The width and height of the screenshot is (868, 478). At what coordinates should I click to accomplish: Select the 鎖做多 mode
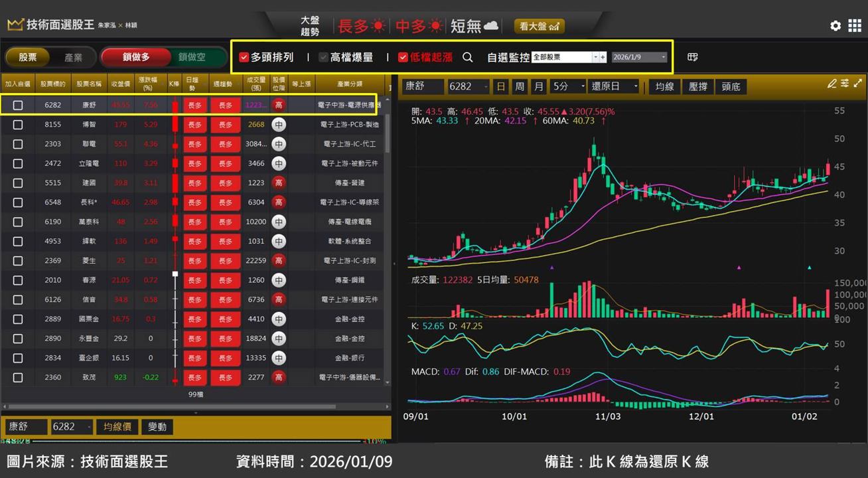click(135, 57)
